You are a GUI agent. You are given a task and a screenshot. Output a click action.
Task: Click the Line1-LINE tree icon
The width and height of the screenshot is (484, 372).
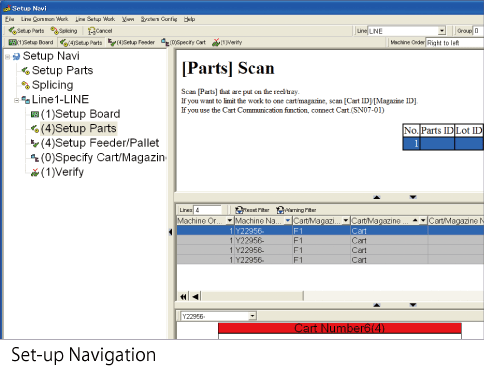[26, 100]
